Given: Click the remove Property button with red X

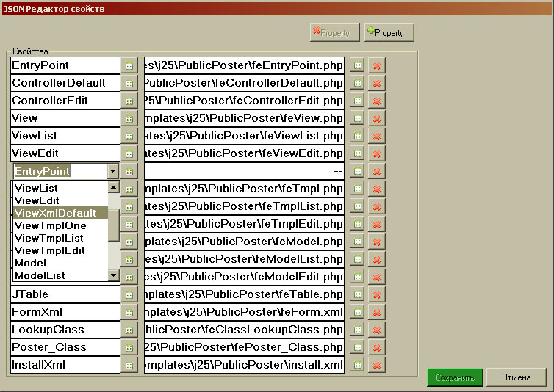Looking at the screenshot, I should tap(334, 33).
